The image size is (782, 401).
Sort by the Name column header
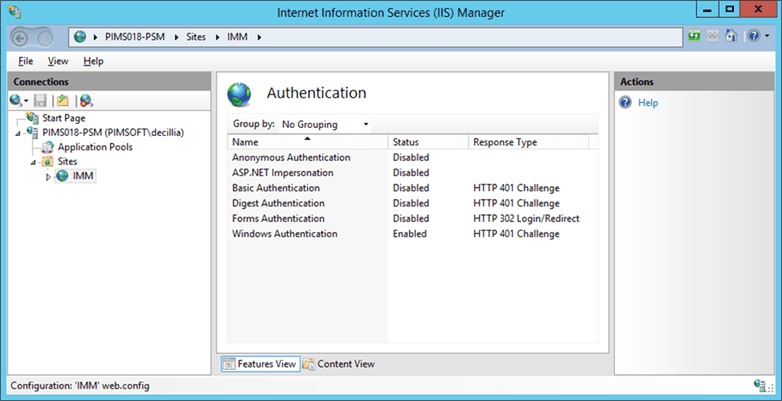click(x=308, y=142)
